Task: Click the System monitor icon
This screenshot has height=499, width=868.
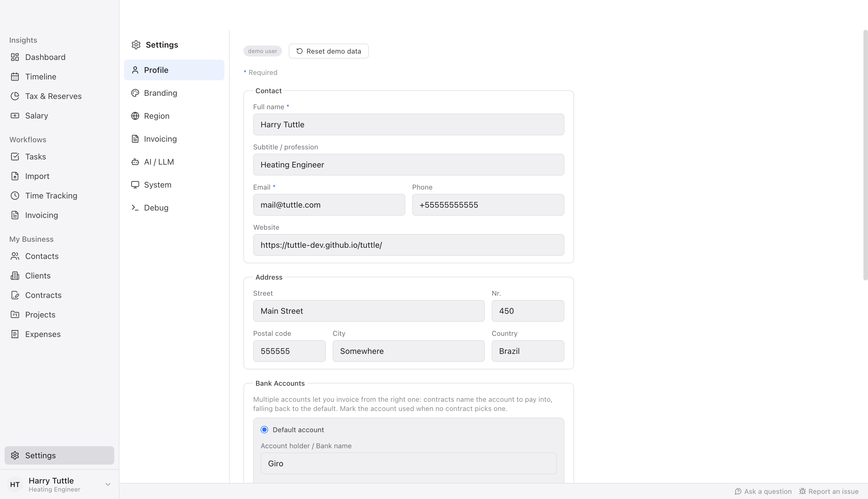Action: pyautogui.click(x=135, y=185)
